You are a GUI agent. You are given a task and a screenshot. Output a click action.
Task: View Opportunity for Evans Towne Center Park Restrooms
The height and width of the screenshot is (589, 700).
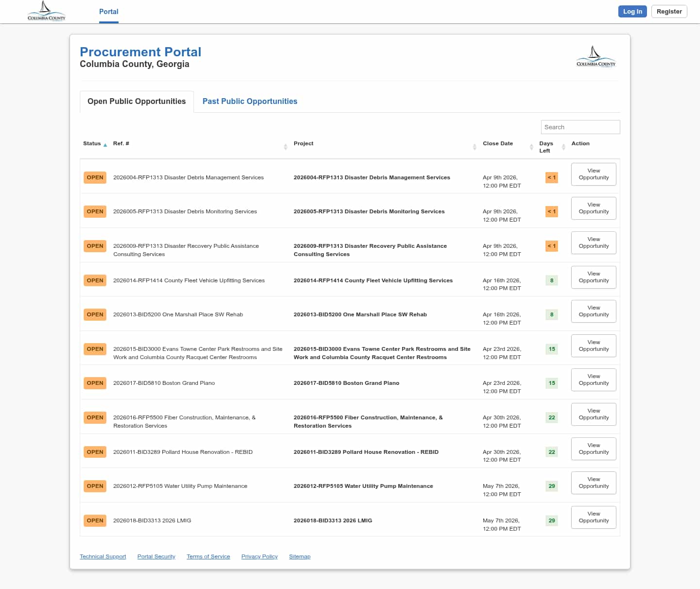[594, 346]
